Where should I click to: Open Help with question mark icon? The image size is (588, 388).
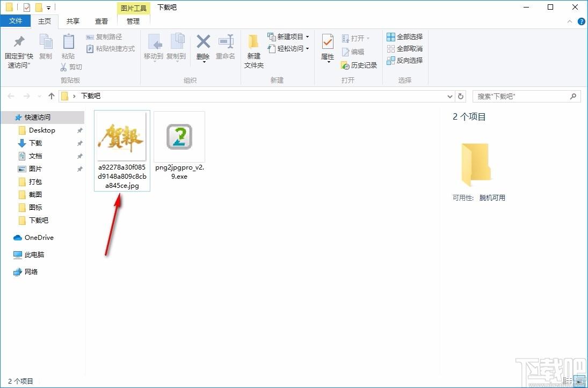pyautogui.click(x=581, y=21)
